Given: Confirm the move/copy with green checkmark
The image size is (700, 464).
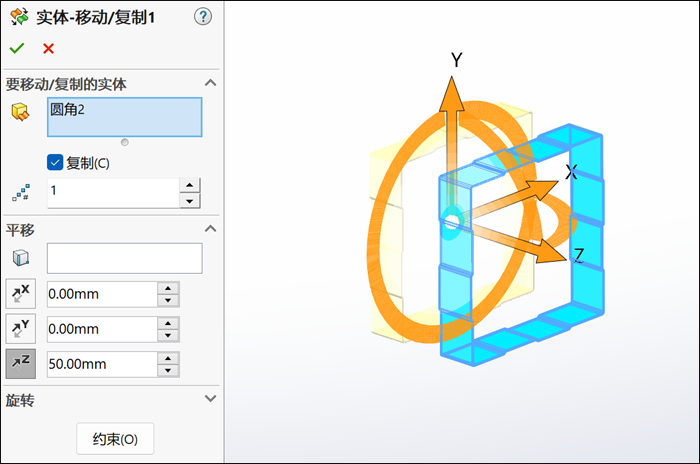Looking at the screenshot, I should 17,48.
